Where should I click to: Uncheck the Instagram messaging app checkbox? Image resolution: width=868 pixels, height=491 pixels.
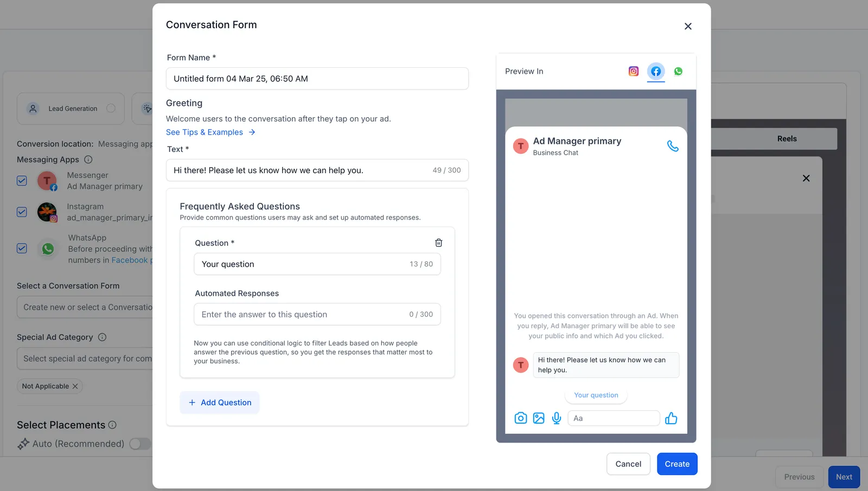point(22,212)
